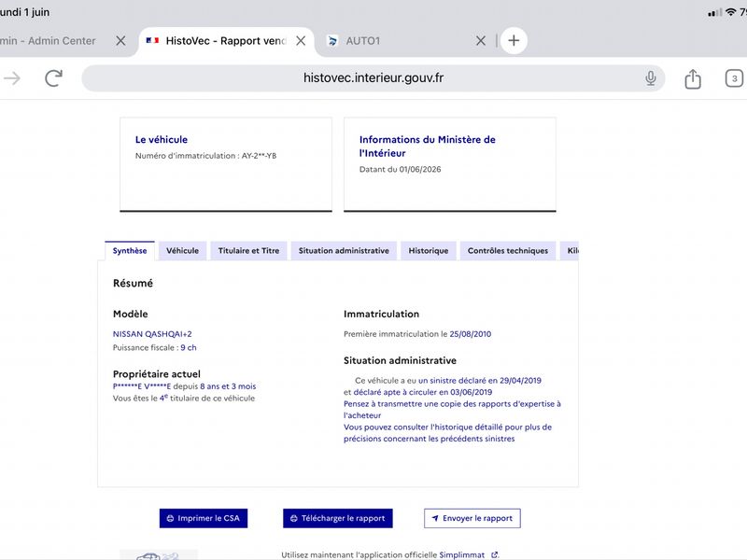Open the Titulaire et Titre tab
This screenshot has width=747, height=560.
tap(248, 250)
